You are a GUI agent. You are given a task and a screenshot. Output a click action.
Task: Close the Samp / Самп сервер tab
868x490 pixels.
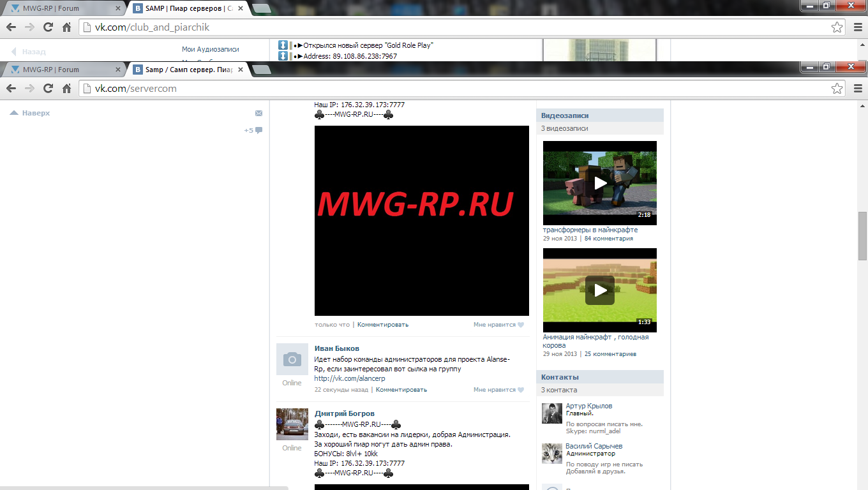tap(241, 70)
